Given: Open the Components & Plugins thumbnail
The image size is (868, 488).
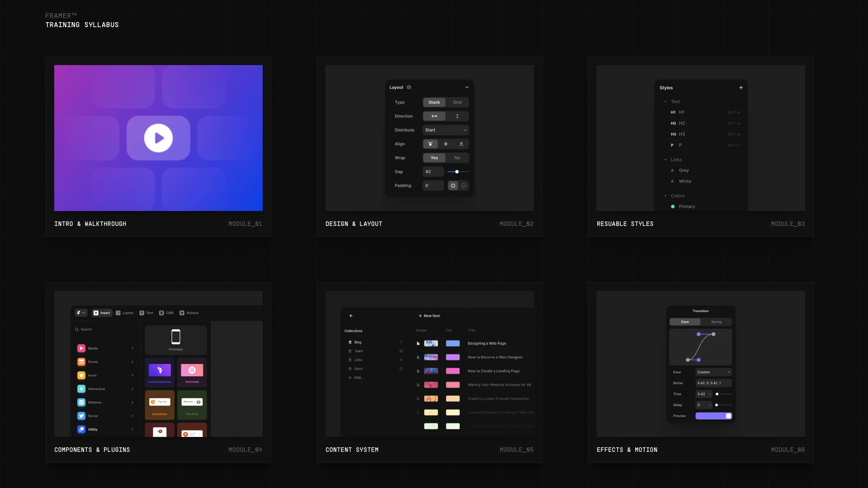Looking at the screenshot, I should click(158, 364).
